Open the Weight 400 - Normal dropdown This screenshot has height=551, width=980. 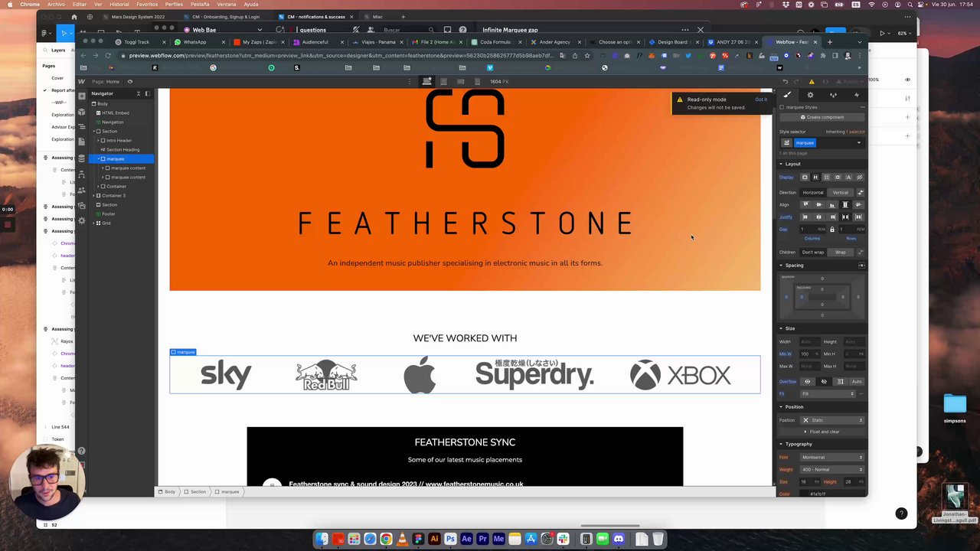pos(832,469)
